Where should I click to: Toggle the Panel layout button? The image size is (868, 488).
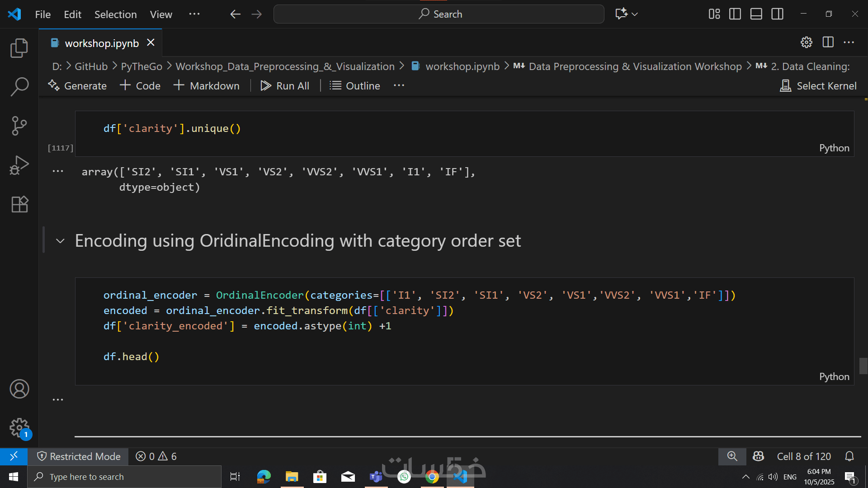coord(756,14)
